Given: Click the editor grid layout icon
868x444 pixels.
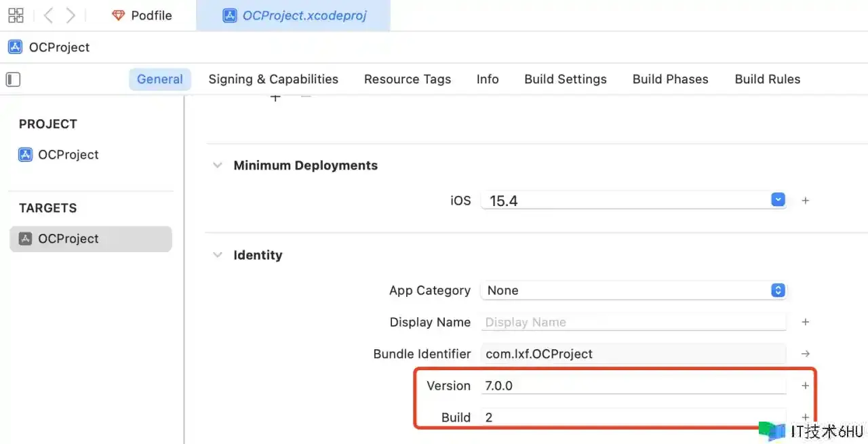Looking at the screenshot, I should tap(16, 16).
